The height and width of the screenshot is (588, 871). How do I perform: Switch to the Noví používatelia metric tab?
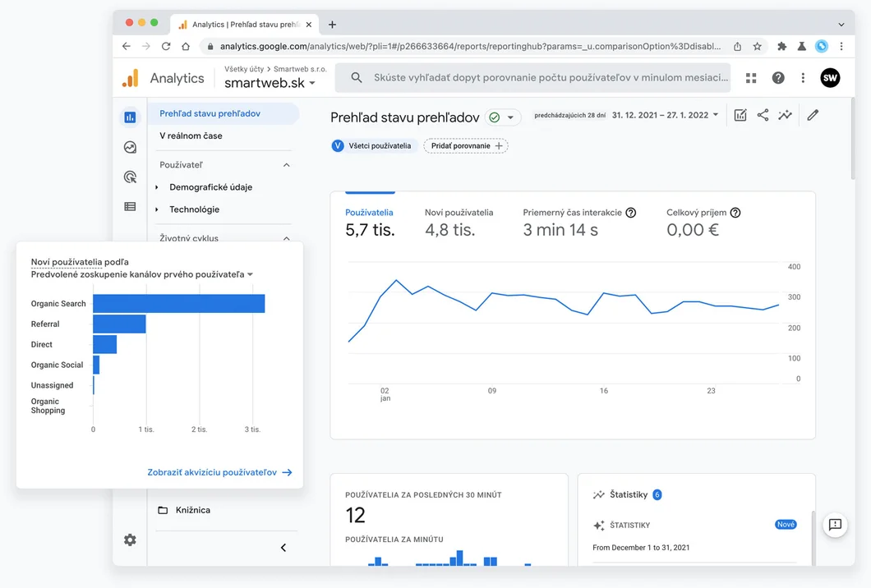tap(459, 222)
